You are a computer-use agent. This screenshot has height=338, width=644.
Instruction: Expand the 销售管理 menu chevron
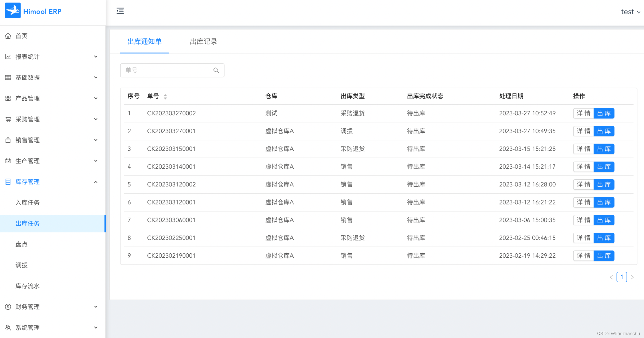coord(96,140)
